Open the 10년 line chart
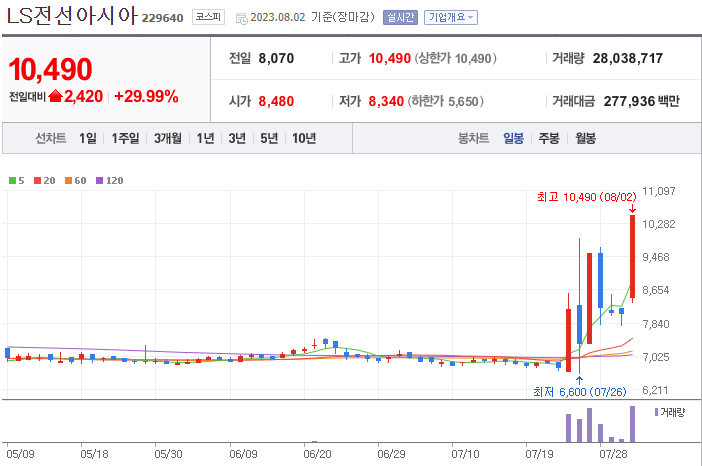 pos(304,138)
